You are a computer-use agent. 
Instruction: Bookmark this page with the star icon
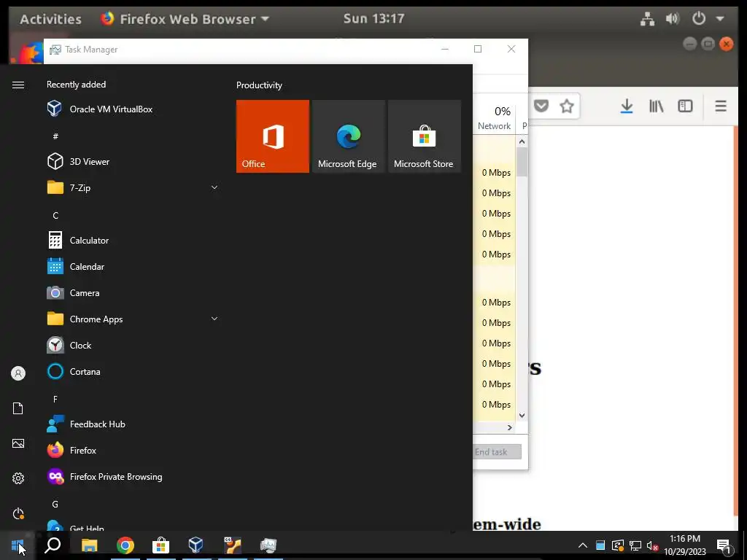click(567, 106)
